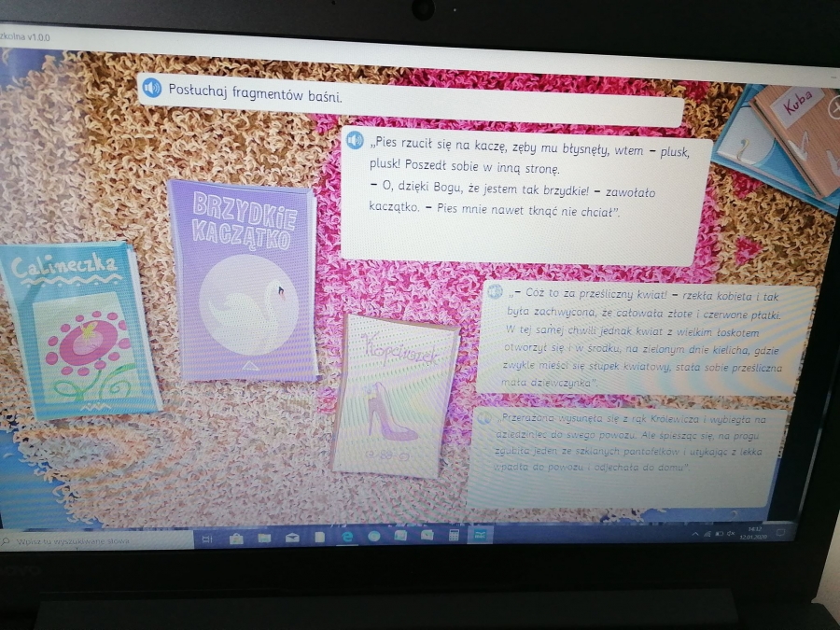Open Task View on the taskbar
Viewport: 840px width, 630px height.
coord(207,539)
